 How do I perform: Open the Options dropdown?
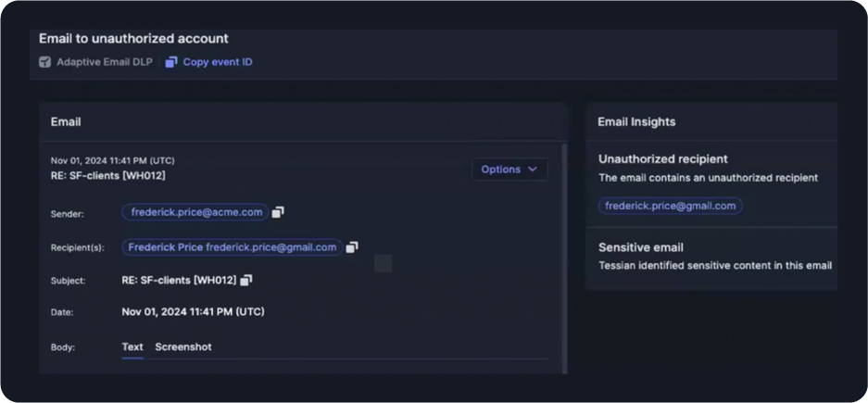[x=509, y=170]
